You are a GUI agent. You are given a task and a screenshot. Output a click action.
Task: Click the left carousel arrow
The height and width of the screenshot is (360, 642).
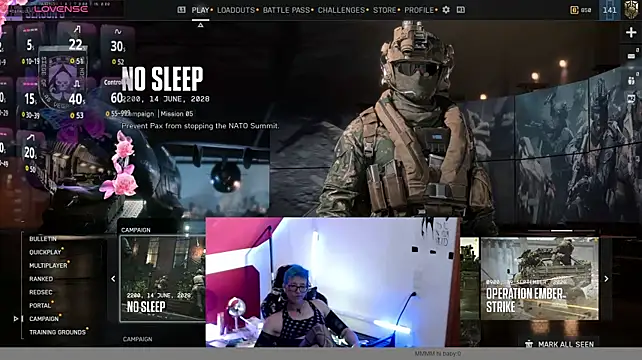(113, 278)
